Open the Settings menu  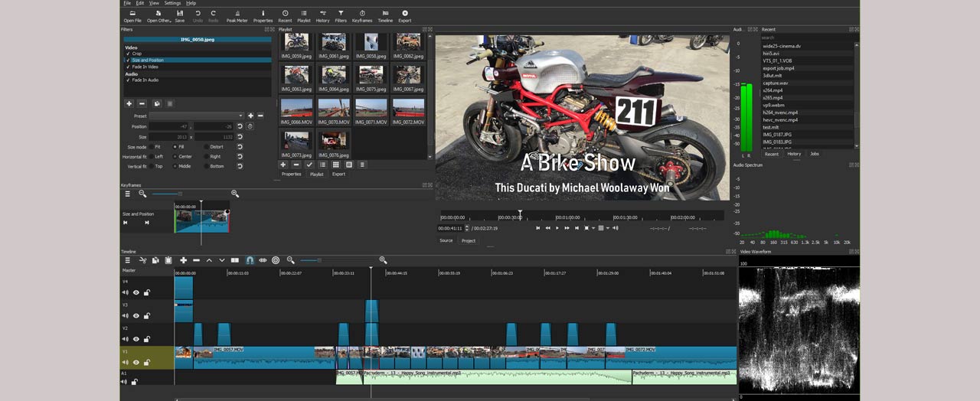tap(172, 3)
